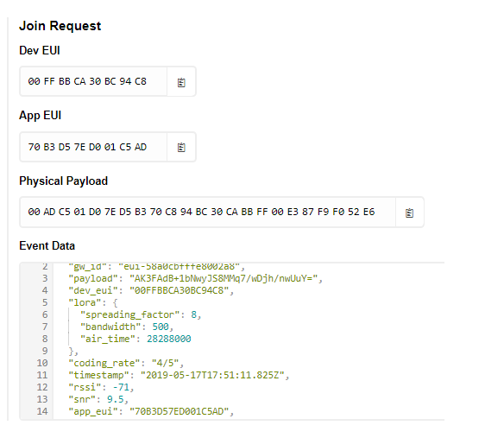504x438 pixels.
Task: Click the Join Request heading
Action: click(x=60, y=26)
